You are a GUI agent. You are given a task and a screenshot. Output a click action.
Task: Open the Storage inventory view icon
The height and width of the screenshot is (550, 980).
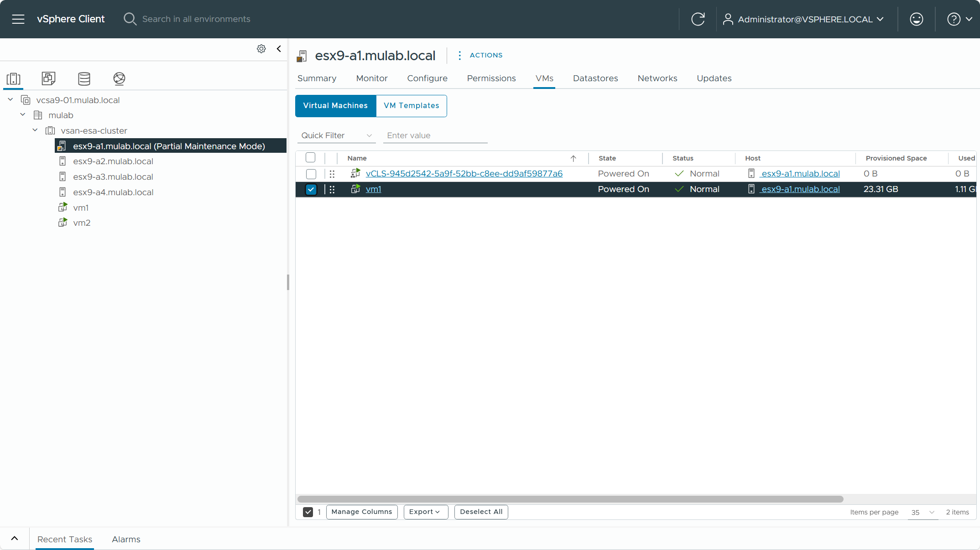tap(84, 78)
